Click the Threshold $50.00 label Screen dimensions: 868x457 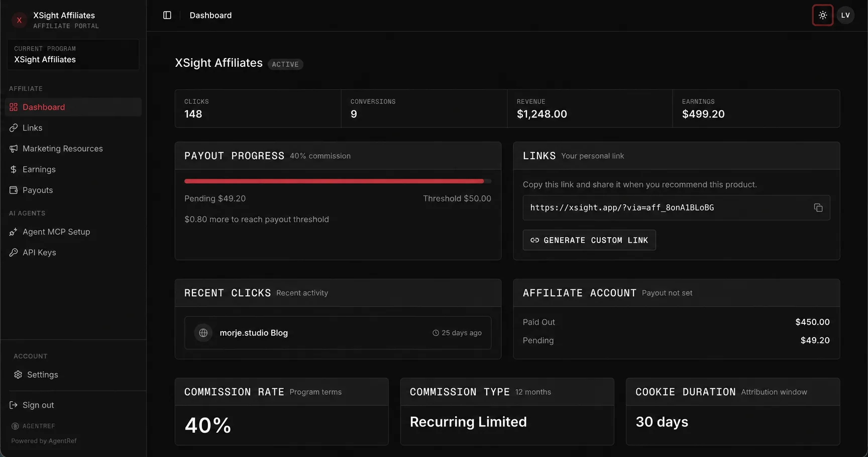457,198
